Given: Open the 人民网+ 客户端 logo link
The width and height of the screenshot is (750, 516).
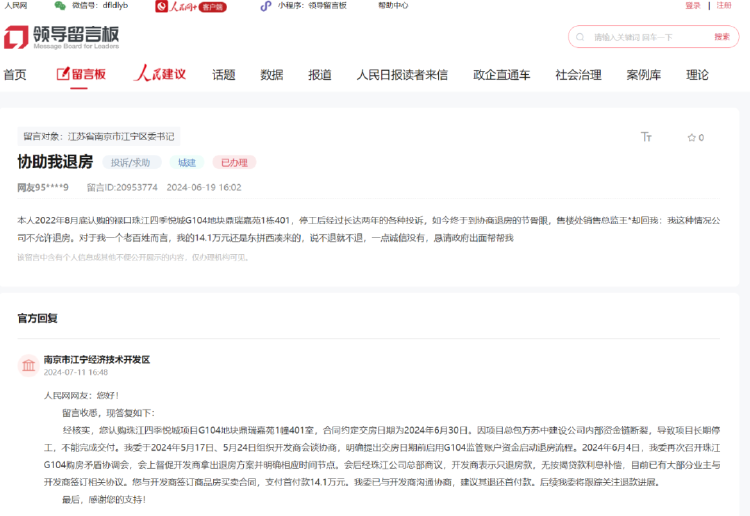Looking at the screenshot, I should 191,6.
